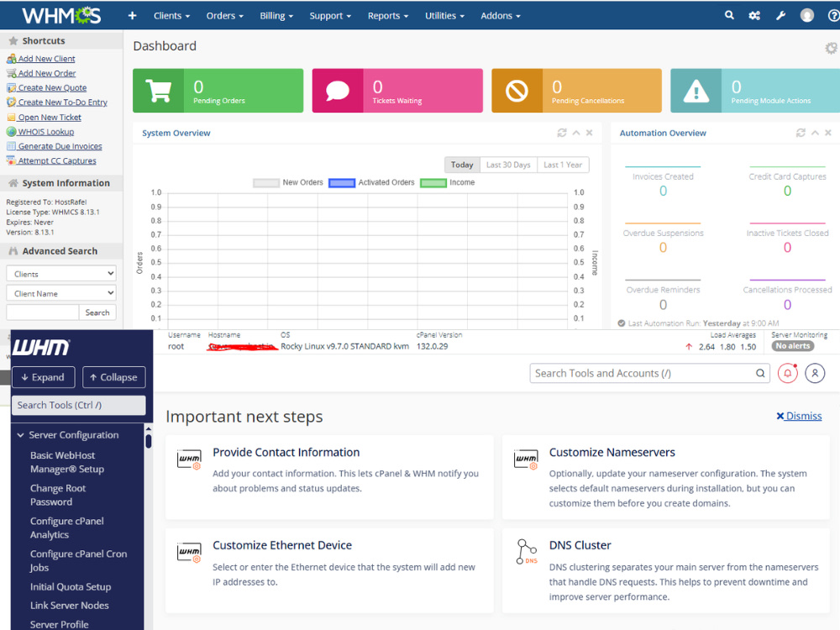Click the Advanced Search button

(x=97, y=312)
